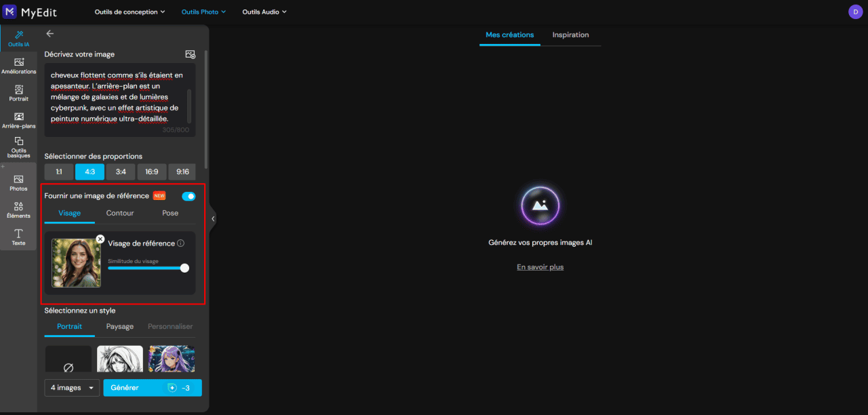This screenshot has height=415, width=868.
Task: Click the Générer button
Action: pyautogui.click(x=153, y=388)
